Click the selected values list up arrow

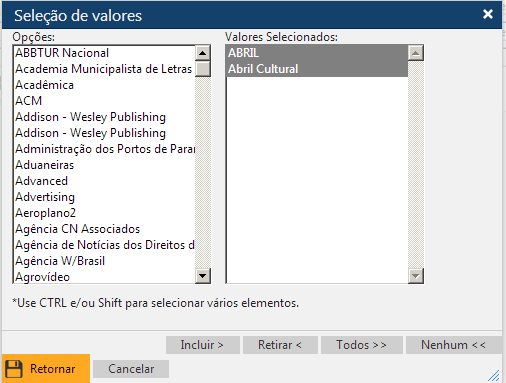(x=416, y=53)
